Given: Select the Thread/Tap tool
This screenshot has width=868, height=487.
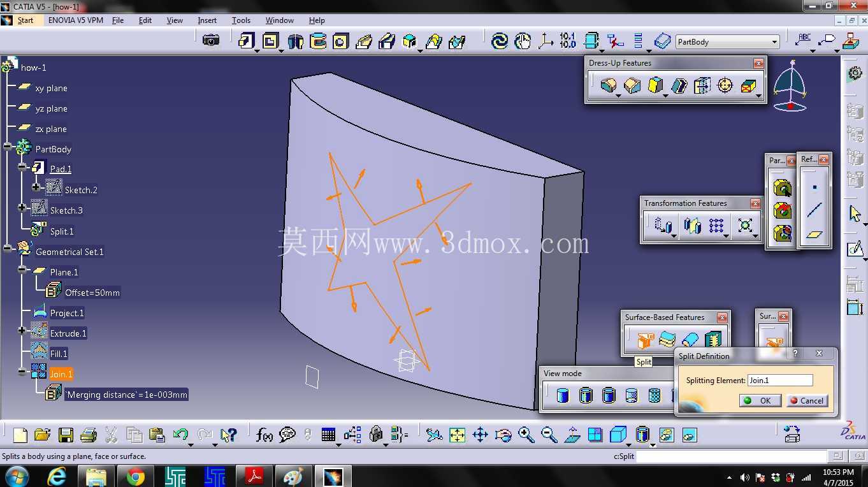Looking at the screenshot, I should [725, 85].
